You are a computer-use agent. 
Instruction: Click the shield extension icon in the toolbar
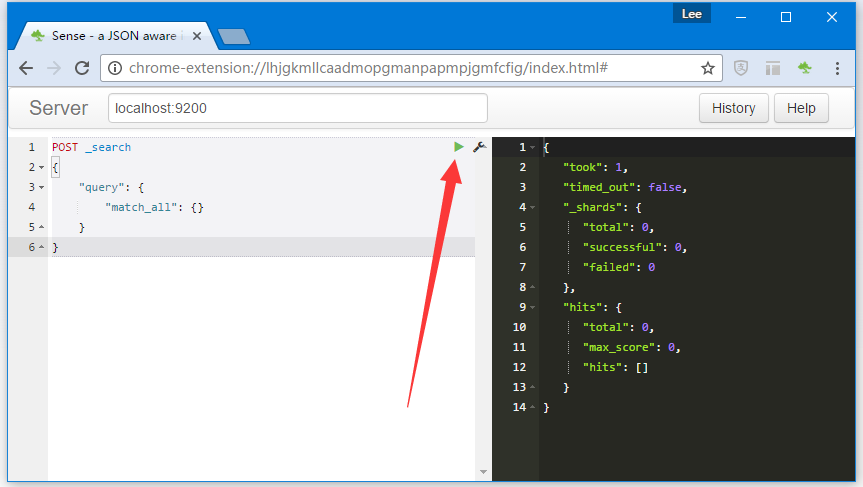741,68
